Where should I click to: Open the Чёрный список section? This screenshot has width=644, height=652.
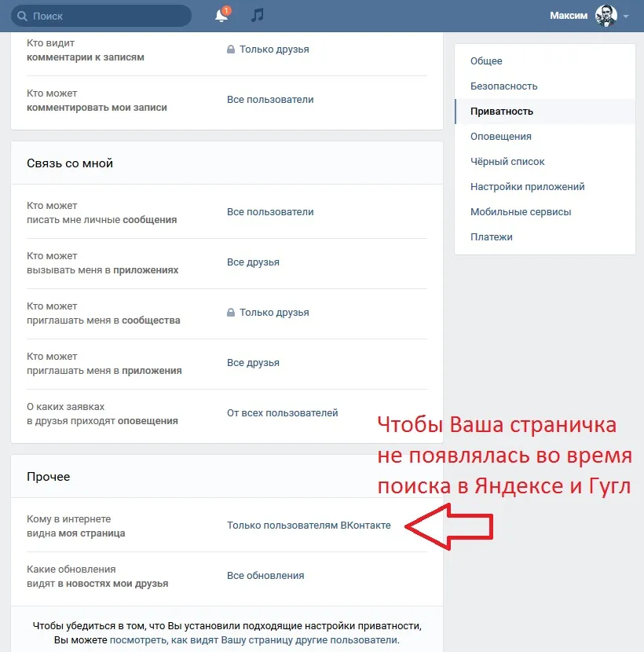point(544,162)
